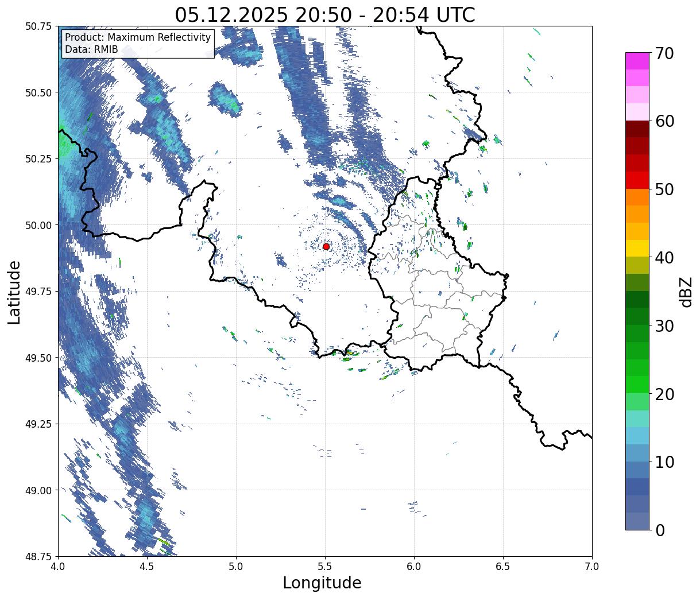Click the colorbar tick label 10

(664, 462)
